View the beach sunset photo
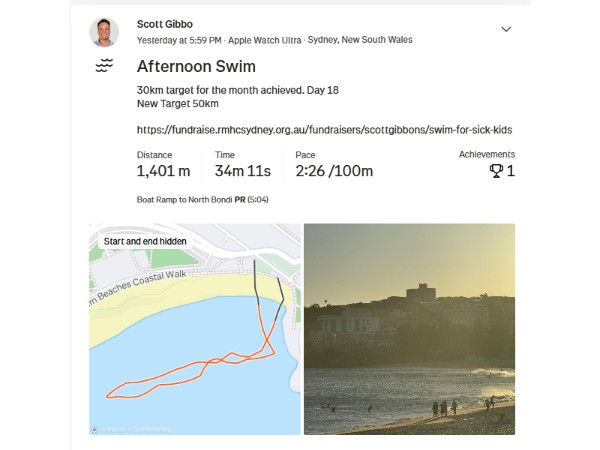600x450 pixels. 409,329
